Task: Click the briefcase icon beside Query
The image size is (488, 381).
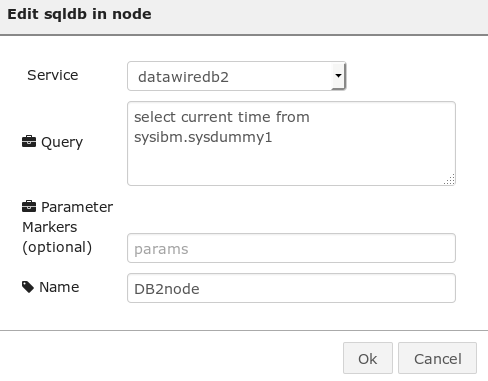Action: tap(29, 141)
